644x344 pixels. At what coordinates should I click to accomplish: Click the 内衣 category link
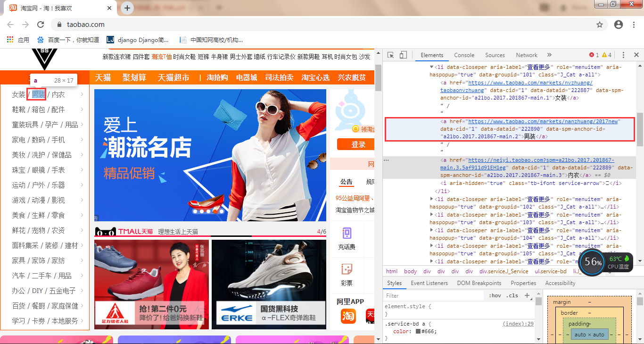tap(58, 94)
